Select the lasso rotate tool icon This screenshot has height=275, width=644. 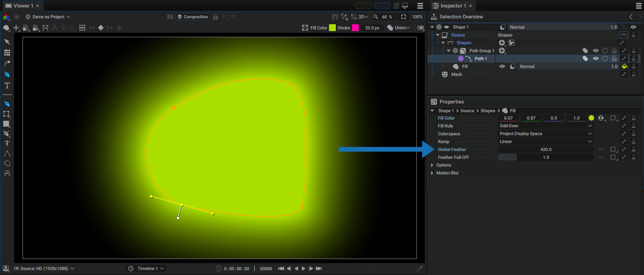coord(7,163)
